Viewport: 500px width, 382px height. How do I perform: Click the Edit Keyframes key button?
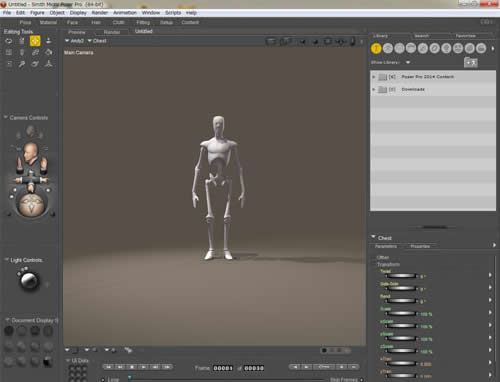point(324,367)
